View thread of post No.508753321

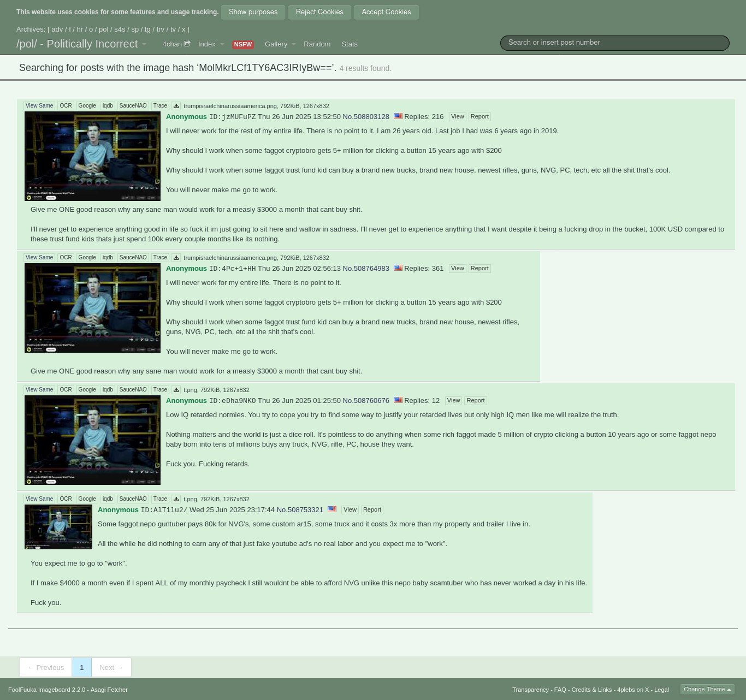pyautogui.click(x=350, y=510)
